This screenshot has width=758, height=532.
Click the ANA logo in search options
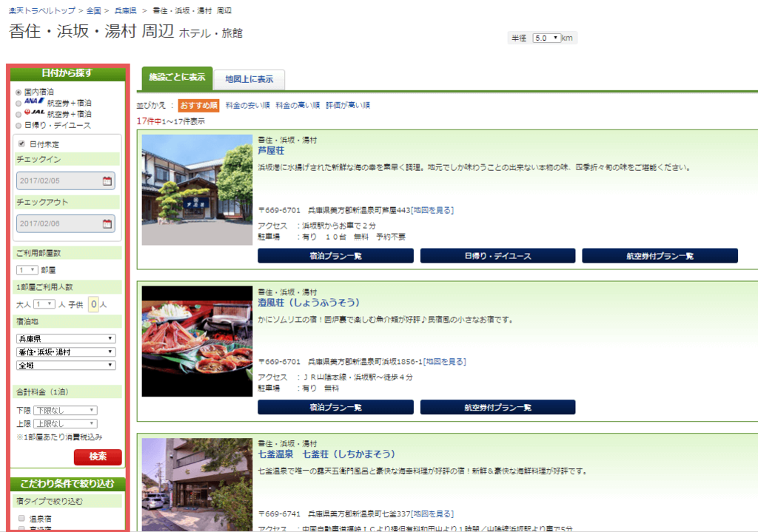(x=35, y=101)
